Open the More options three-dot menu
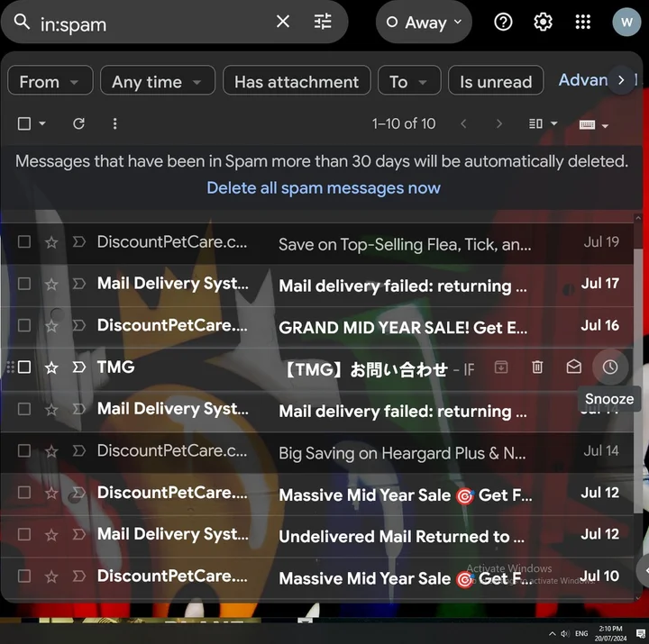 [x=114, y=123]
